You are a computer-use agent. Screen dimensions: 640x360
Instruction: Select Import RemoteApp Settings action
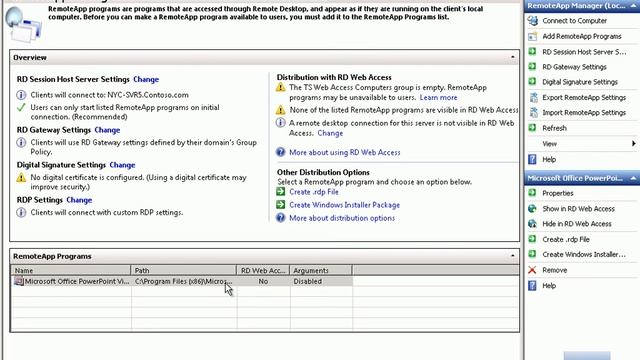pyautogui.click(x=584, y=112)
